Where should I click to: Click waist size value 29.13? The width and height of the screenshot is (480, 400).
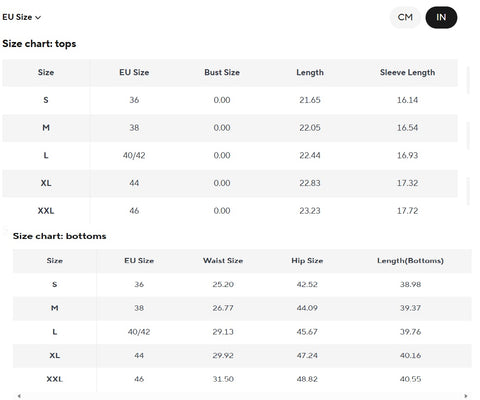pos(223,332)
